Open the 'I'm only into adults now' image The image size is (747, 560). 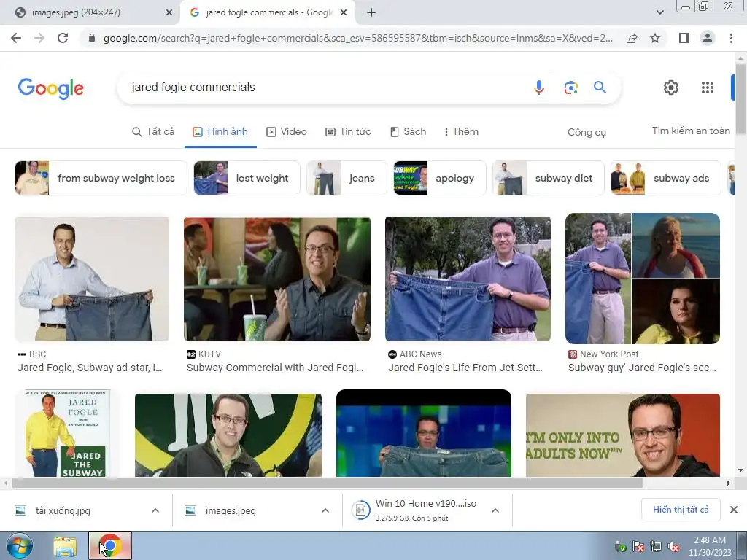point(623,435)
